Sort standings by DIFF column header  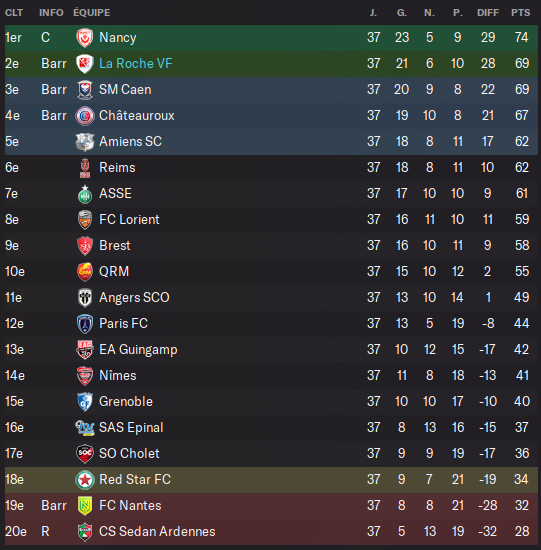point(488,13)
